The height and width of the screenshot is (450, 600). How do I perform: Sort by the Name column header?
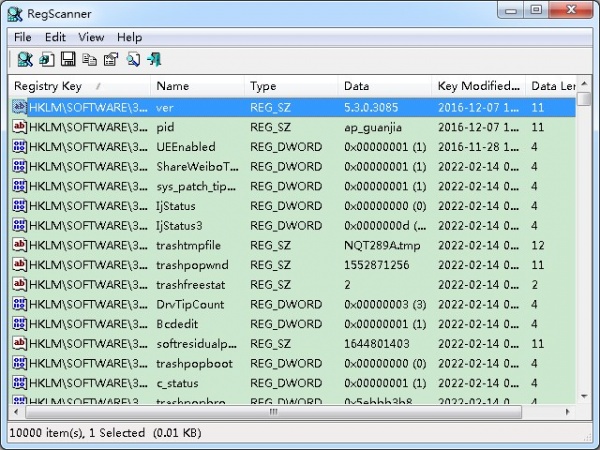[197, 86]
